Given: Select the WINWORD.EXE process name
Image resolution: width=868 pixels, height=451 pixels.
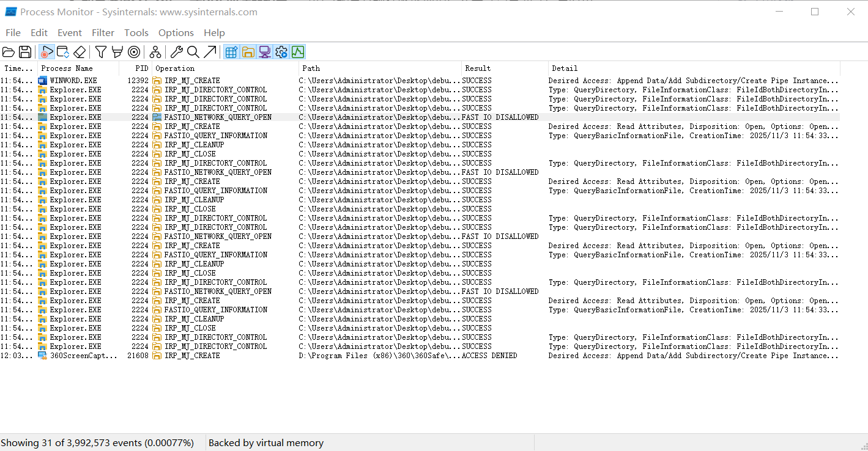Looking at the screenshot, I should point(73,81).
